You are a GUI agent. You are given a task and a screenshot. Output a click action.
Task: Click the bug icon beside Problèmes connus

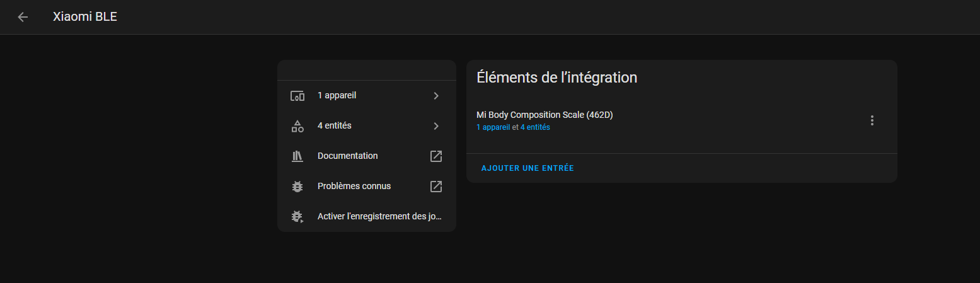[297, 187]
